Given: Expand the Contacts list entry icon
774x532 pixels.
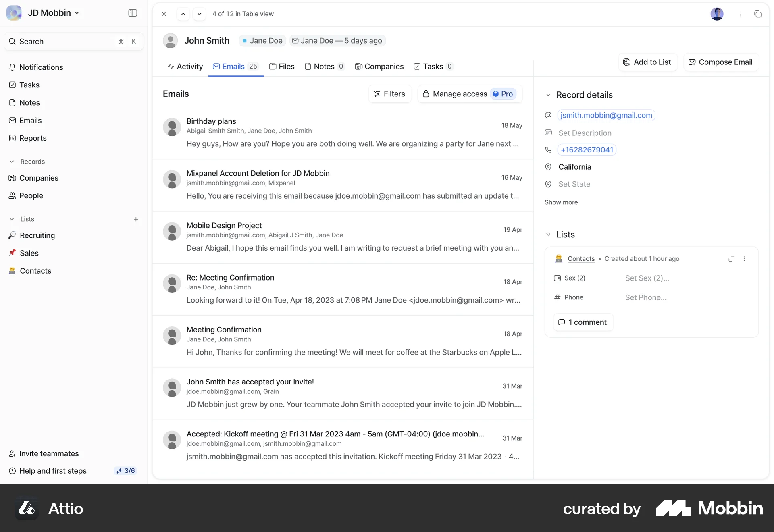Looking at the screenshot, I should (x=731, y=258).
